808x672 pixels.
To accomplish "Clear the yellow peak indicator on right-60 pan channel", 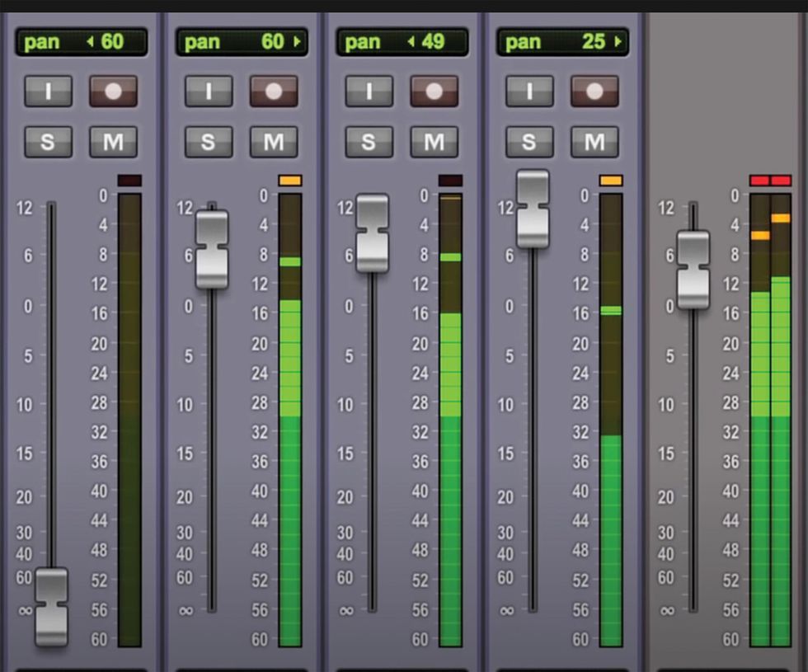I will pos(290,181).
